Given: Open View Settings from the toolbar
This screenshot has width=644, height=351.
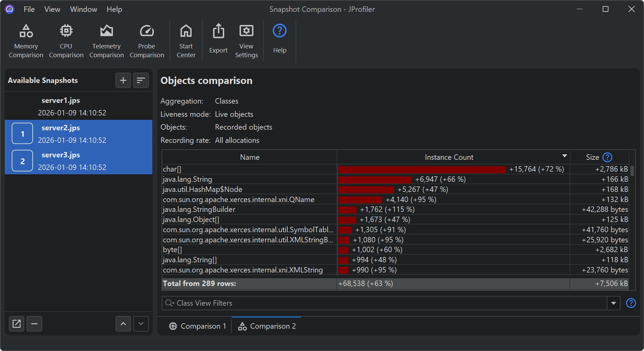Looking at the screenshot, I should click(x=246, y=41).
